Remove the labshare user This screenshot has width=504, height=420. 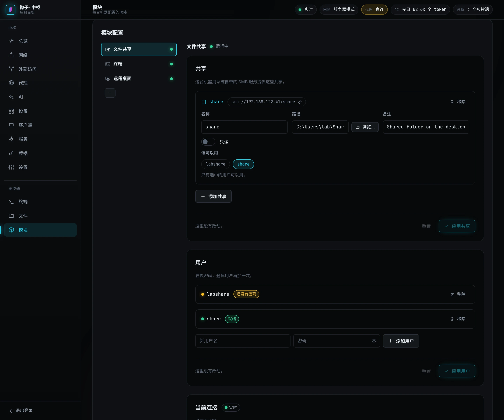click(458, 294)
